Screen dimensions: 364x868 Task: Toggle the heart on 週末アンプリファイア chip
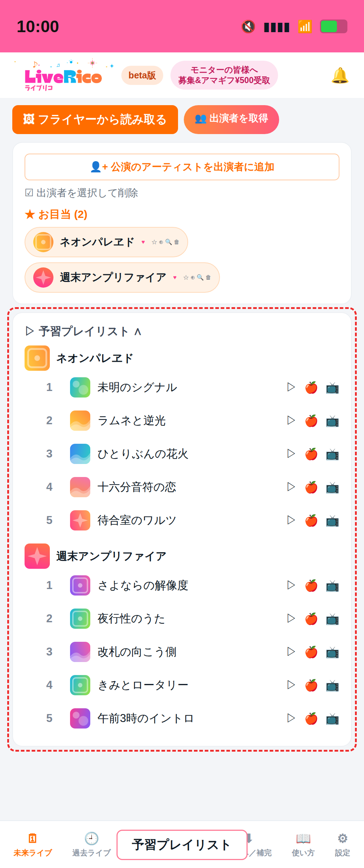pos(175,278)
